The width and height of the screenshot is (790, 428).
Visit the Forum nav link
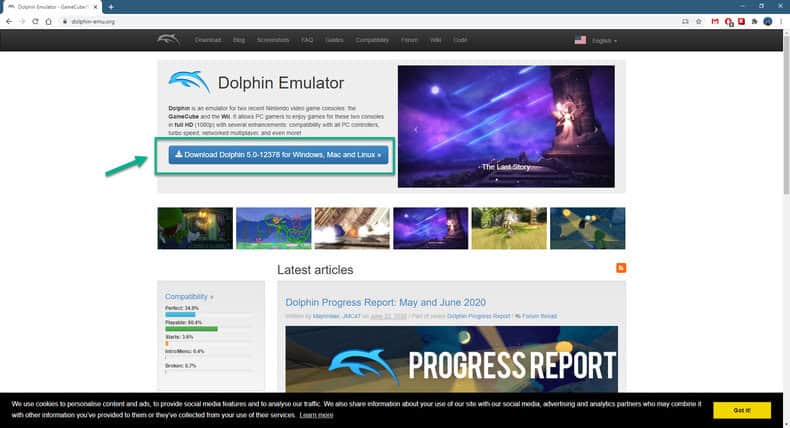tap(409, 40)
